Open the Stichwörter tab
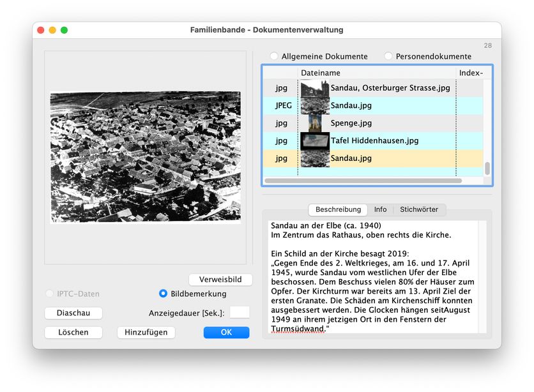The width and height of the screenshot is (534, 392). (x=419, y=209)
